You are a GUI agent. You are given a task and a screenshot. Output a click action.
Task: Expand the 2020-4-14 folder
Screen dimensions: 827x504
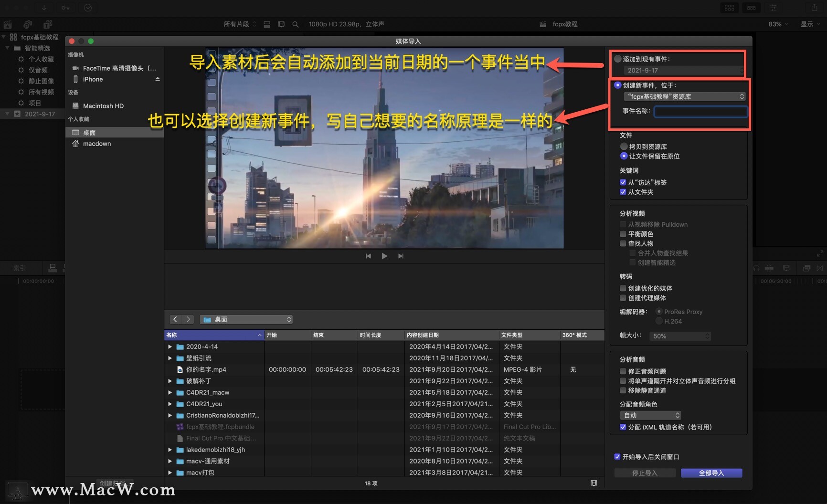[170, 346]
